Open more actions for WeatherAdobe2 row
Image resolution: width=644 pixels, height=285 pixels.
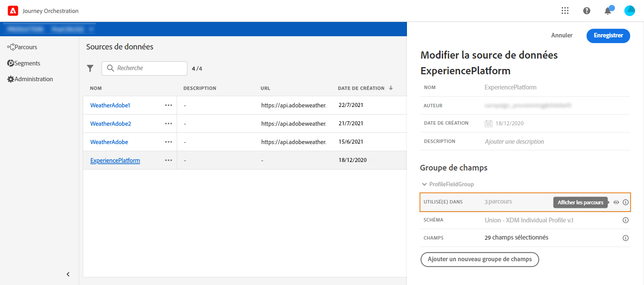168,123
